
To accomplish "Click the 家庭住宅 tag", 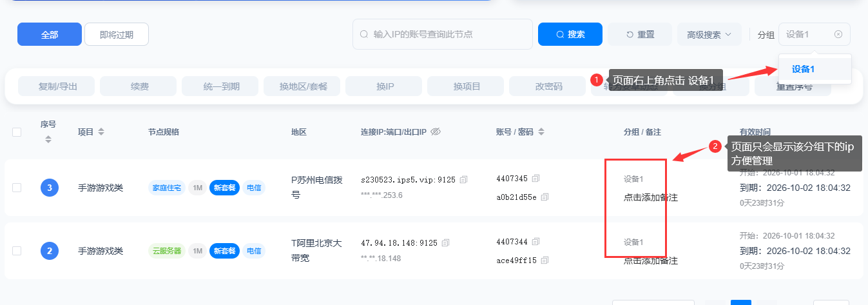I will click(x=168, y=188).
